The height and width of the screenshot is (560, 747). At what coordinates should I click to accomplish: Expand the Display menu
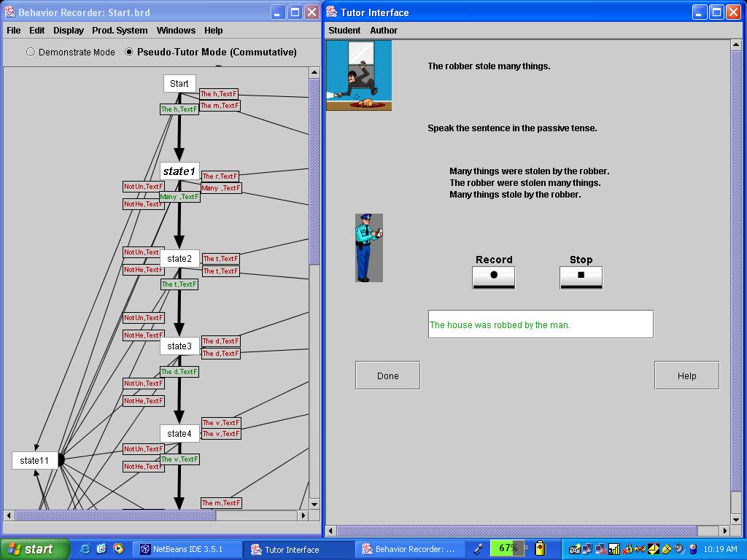click(x=69, y=31)
